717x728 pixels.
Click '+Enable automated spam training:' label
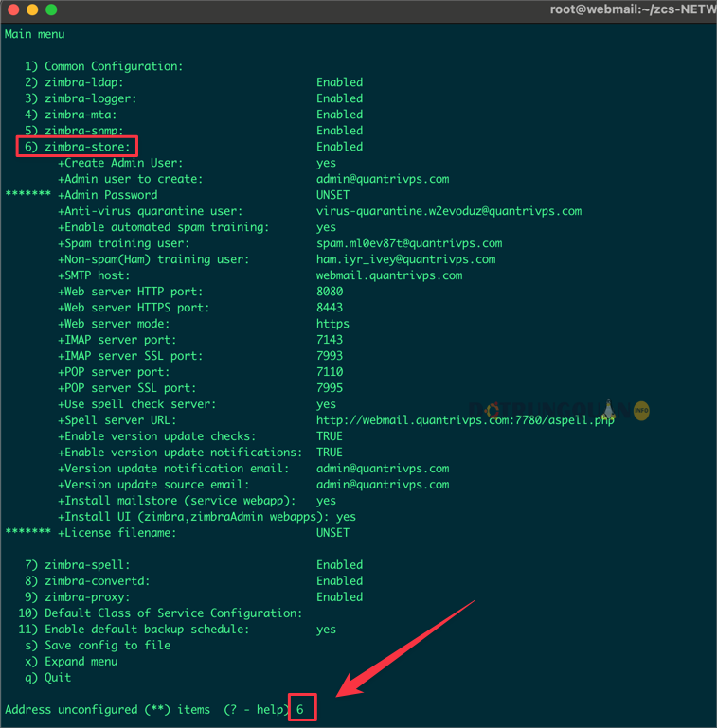click(x=164, y=227)
